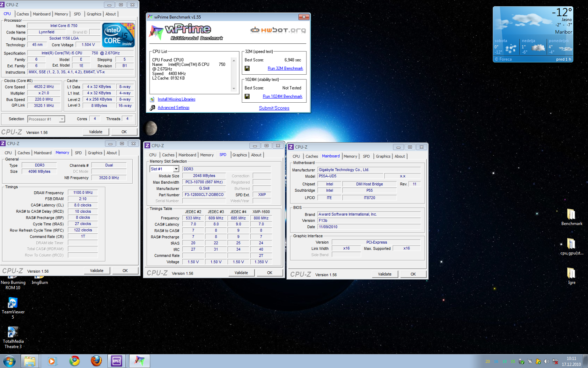Click the key icon next to Advanced Settings
Viewport: 588px width, 368px height.
point(153,108)
